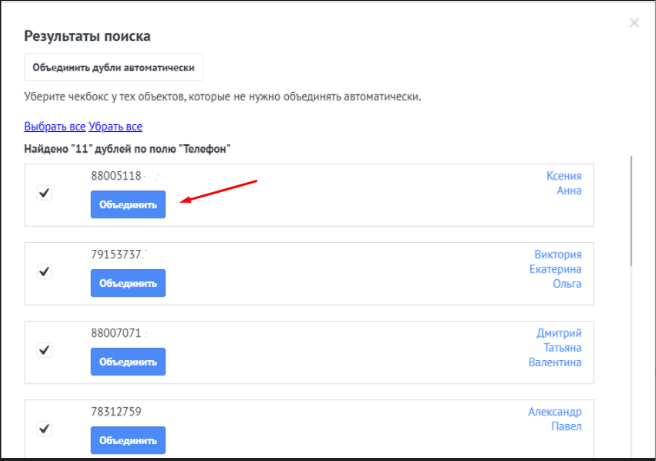Select the contact link Валентина
The height and width of the screenshot is (461, 656).
pyautogui.click(x=554, y=363)
